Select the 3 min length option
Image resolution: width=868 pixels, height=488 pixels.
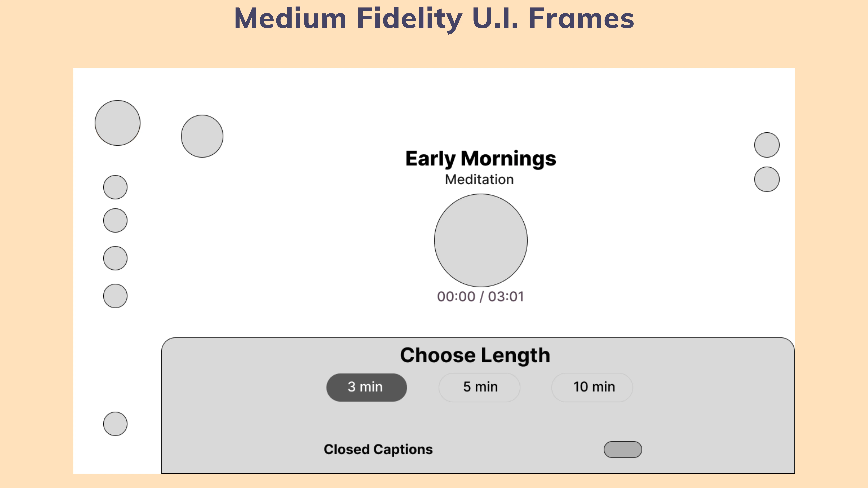pyautogui.click(x=367, y=387)
